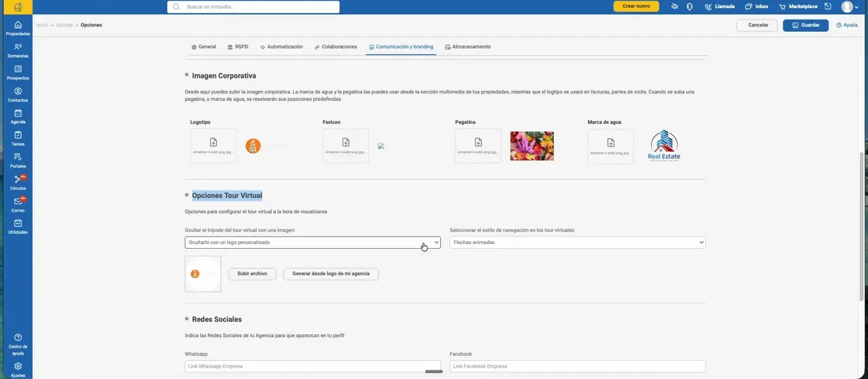868x379 pixels.
Task: Click the tripod logo preview thumbnail
Action: point(203,274)
